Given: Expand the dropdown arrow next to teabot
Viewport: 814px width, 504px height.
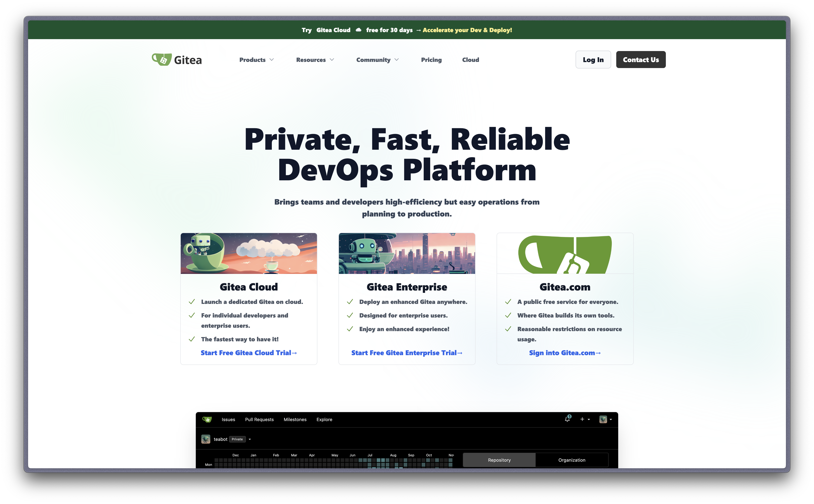Looking at the screenshot, I should click(x=249, y=439).
